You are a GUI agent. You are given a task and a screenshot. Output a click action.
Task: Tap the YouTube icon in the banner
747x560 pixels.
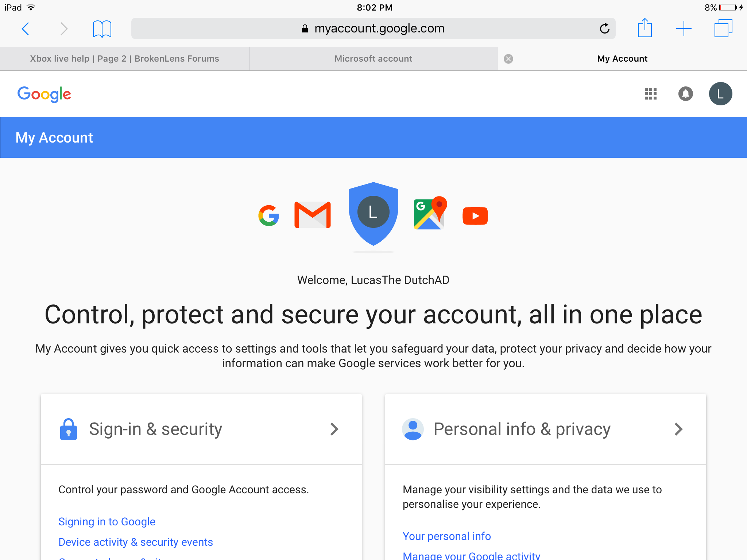(x=475, y=216)
